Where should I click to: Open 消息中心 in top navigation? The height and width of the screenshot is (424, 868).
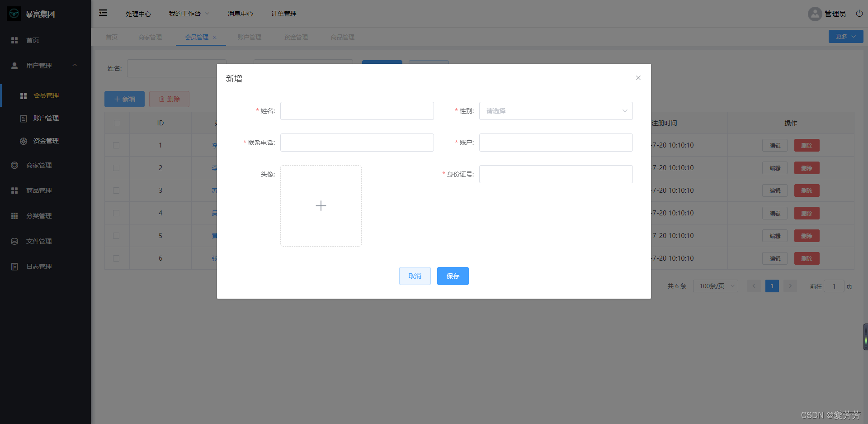click(241, 14)
